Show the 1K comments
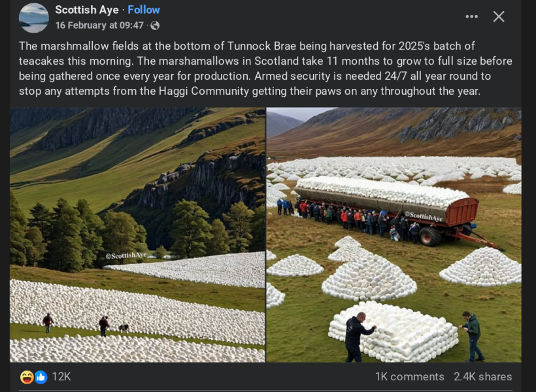Viewport: 536px width, 392px height. coord(410,376)
